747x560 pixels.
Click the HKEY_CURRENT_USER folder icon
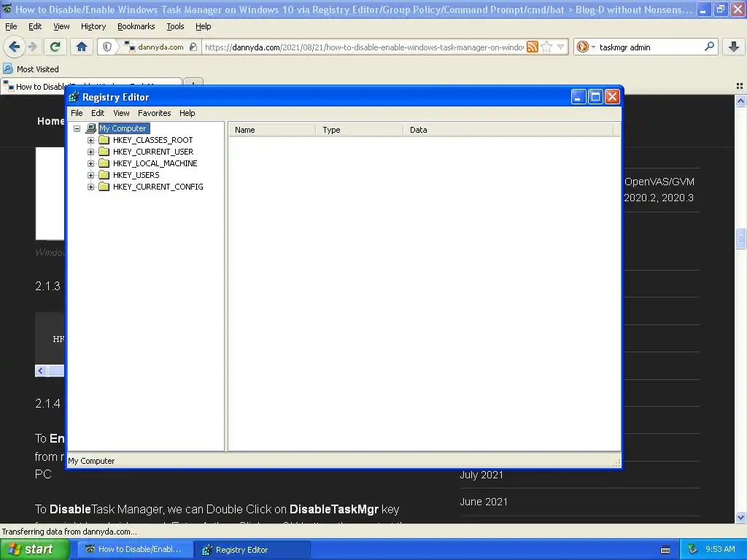(x=104, y=152)
